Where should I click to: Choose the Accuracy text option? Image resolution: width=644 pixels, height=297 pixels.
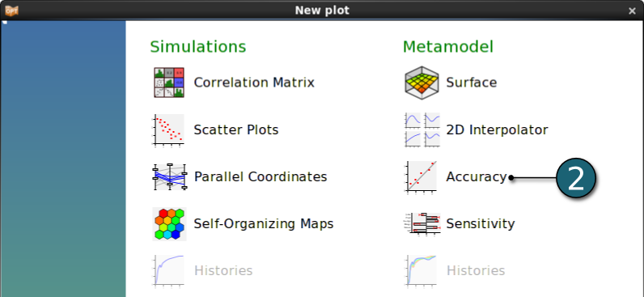click(x=477, y=177)
